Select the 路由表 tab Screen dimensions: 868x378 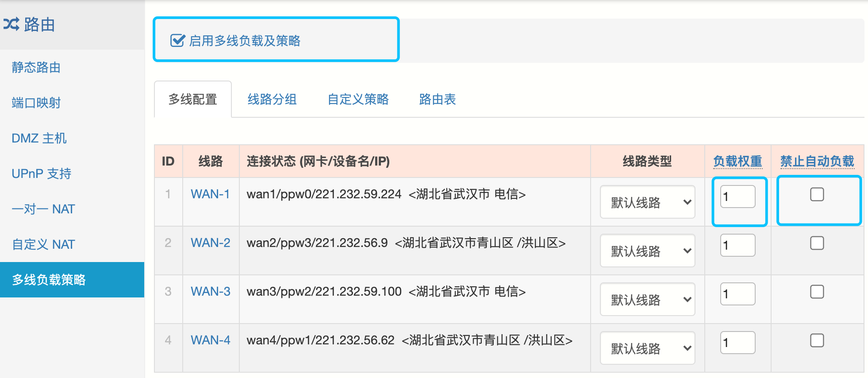[437, 99]
